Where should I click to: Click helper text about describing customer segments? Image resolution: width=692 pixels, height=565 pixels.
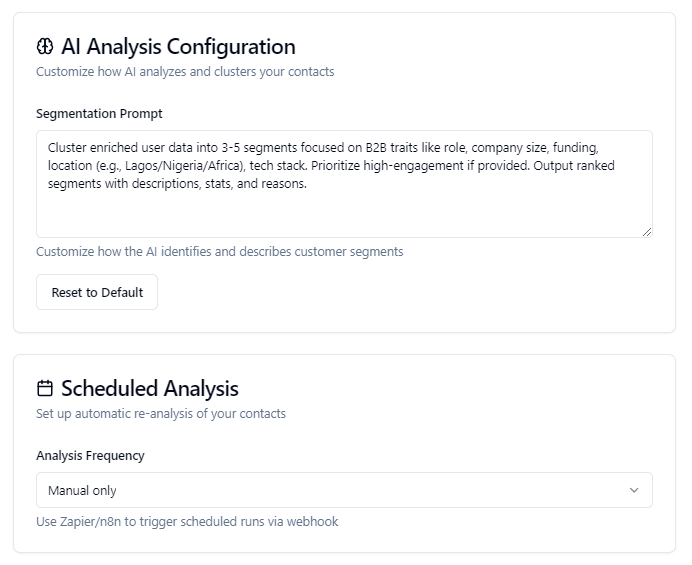[219, 252]
